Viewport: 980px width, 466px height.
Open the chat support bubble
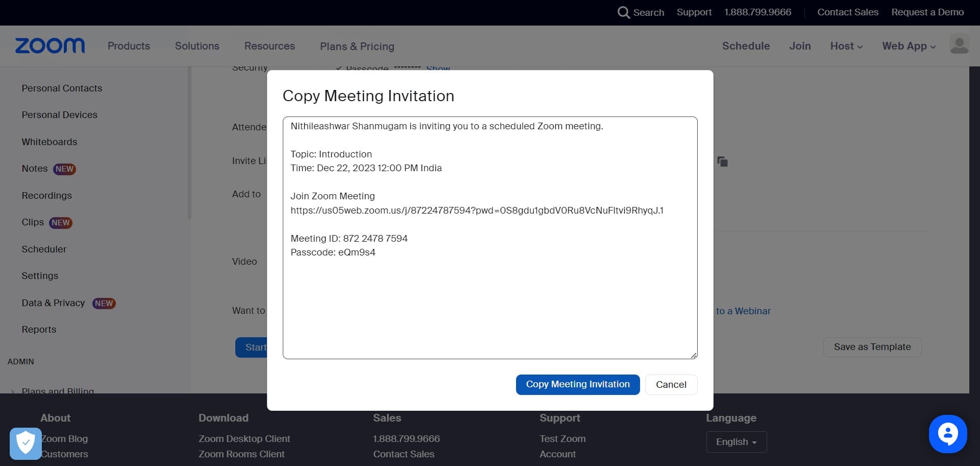click(948, 434)
